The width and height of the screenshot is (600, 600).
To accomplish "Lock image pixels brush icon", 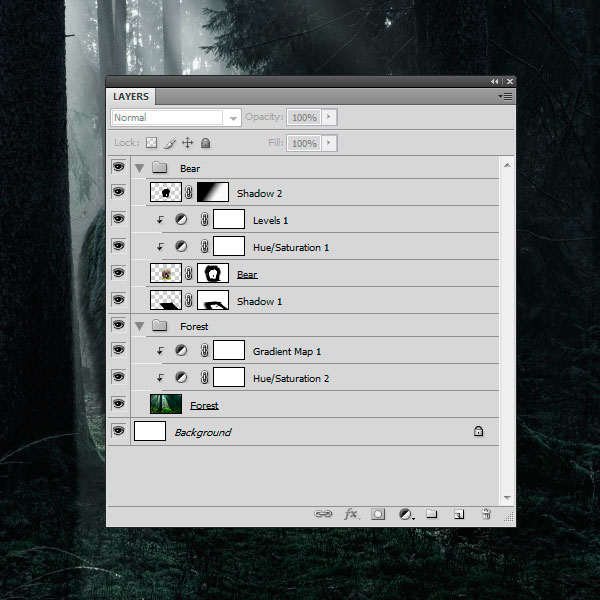I will point(170,143).
